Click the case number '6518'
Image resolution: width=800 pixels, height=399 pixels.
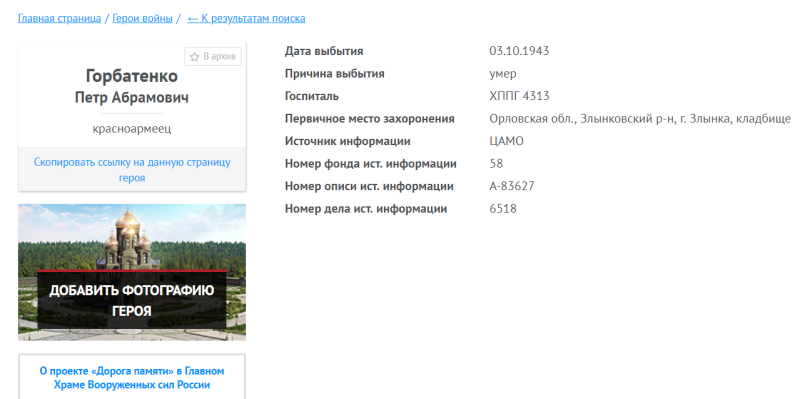(503, 208)
